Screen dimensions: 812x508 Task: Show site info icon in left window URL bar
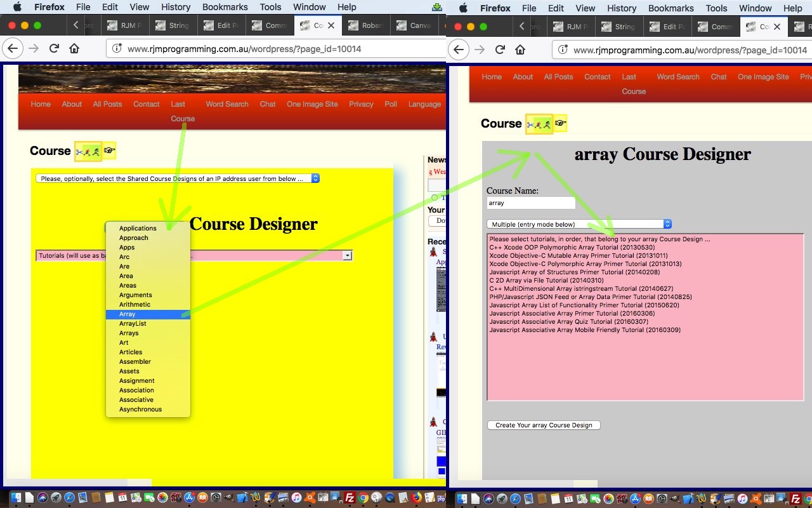tap(116, 48)
